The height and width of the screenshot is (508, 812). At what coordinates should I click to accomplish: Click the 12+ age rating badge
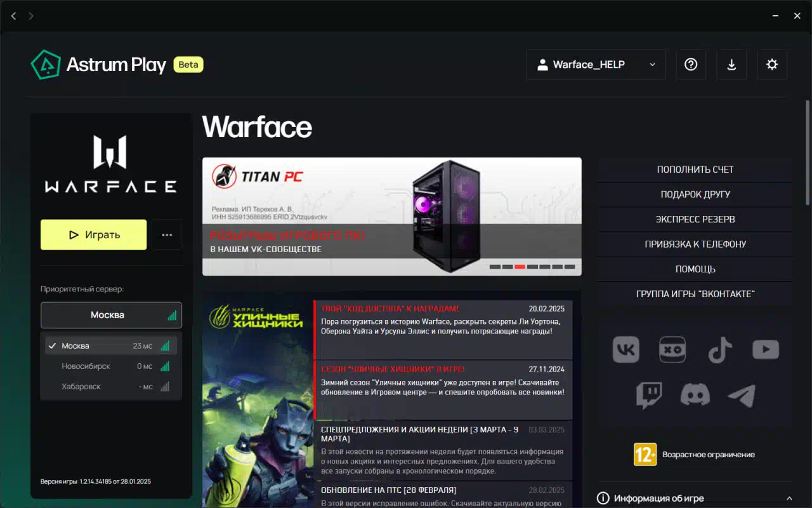(x=645, y=454)
